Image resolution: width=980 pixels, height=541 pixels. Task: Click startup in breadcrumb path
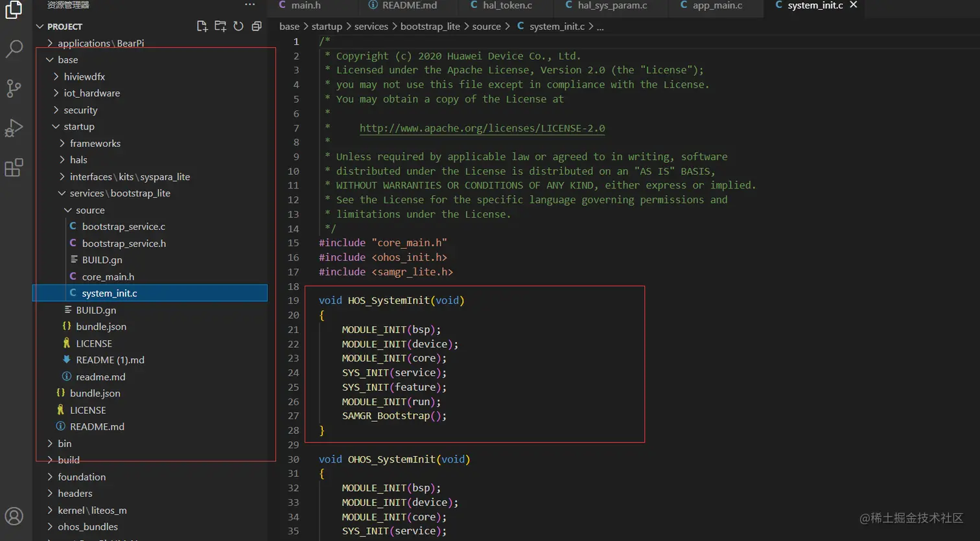(x=327, y=27)
